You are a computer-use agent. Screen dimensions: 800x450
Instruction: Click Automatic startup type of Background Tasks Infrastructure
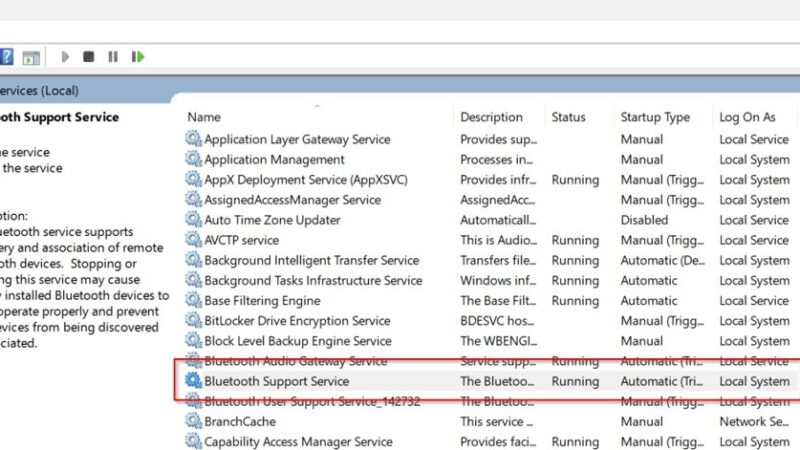click(x=649, y=281)
